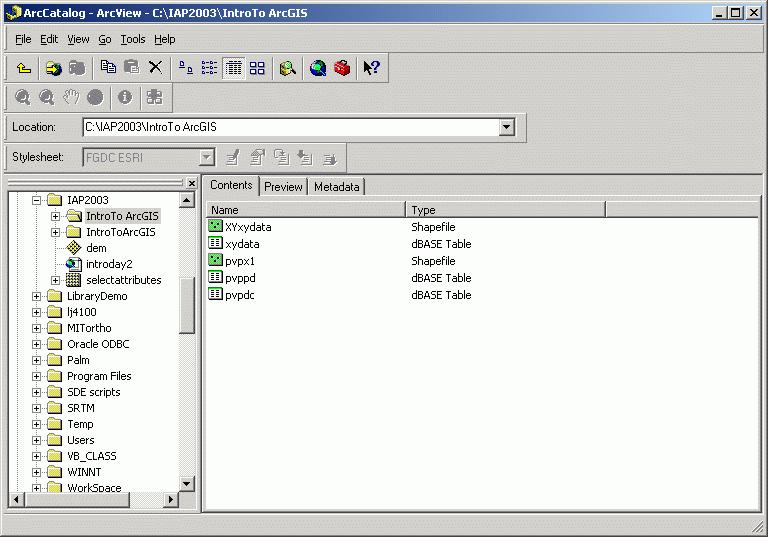Click the Search magnifier icon
This screenshot has width=768, height=537.
[x=288, y=68]
